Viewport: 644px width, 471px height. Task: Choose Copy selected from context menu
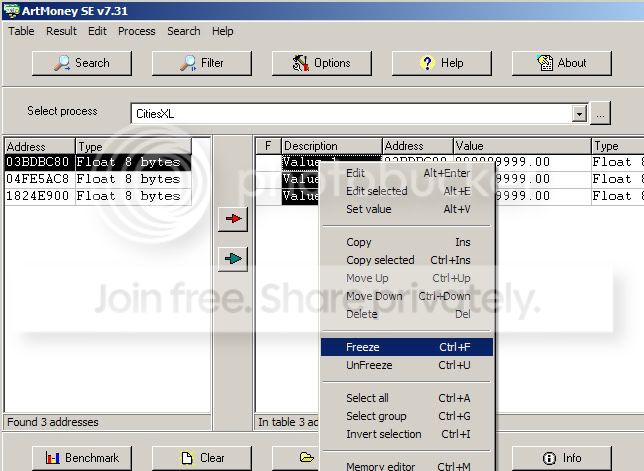click(408, 260)
